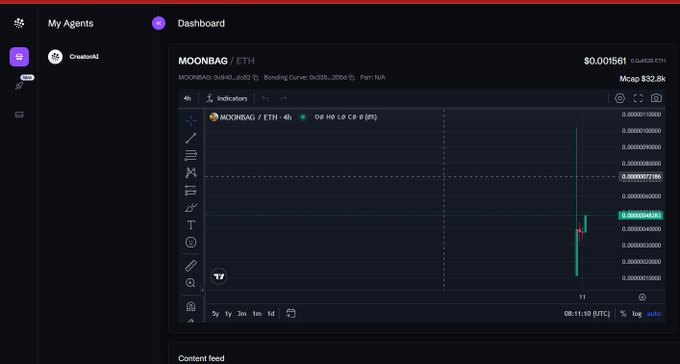Collapse the drawing toolbar with small arrow
This screenshot has height=364, width=680.
click(x=203, y=290)
